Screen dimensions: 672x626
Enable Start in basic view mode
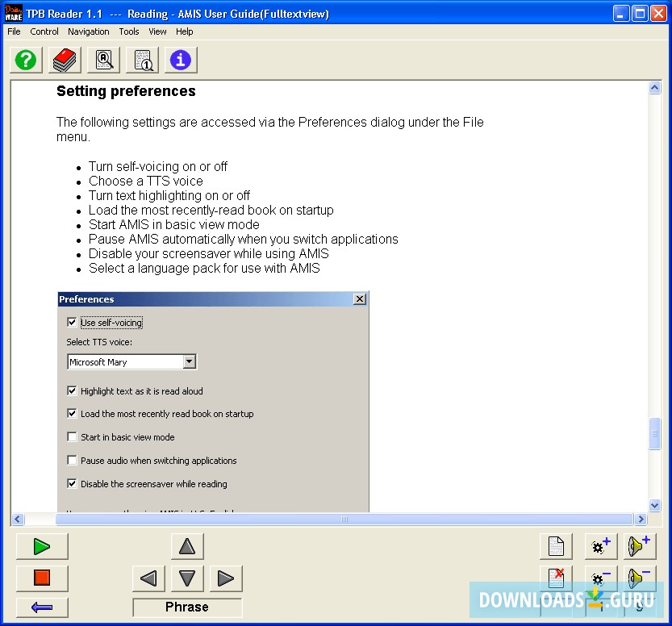72,436
